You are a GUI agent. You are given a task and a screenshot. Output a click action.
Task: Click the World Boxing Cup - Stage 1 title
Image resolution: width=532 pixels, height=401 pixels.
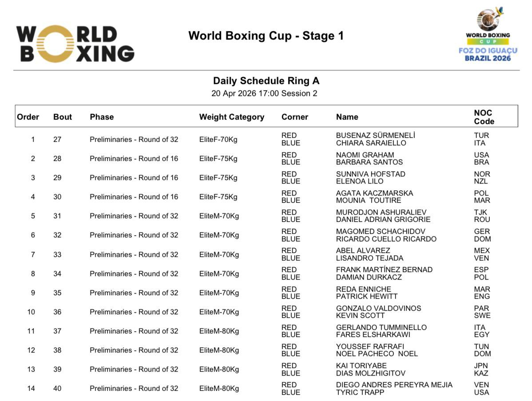coord(266,36)
